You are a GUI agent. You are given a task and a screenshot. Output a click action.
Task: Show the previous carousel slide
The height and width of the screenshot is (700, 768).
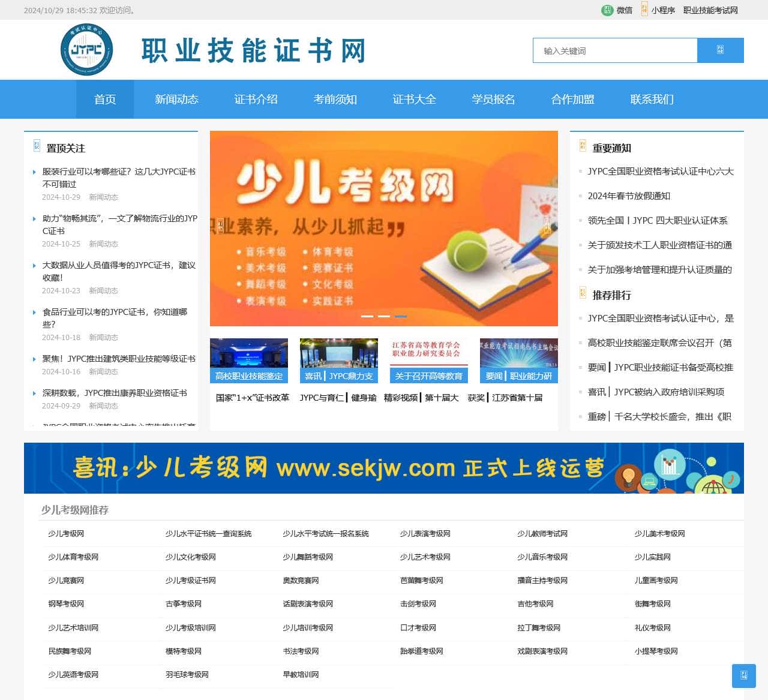220,227
